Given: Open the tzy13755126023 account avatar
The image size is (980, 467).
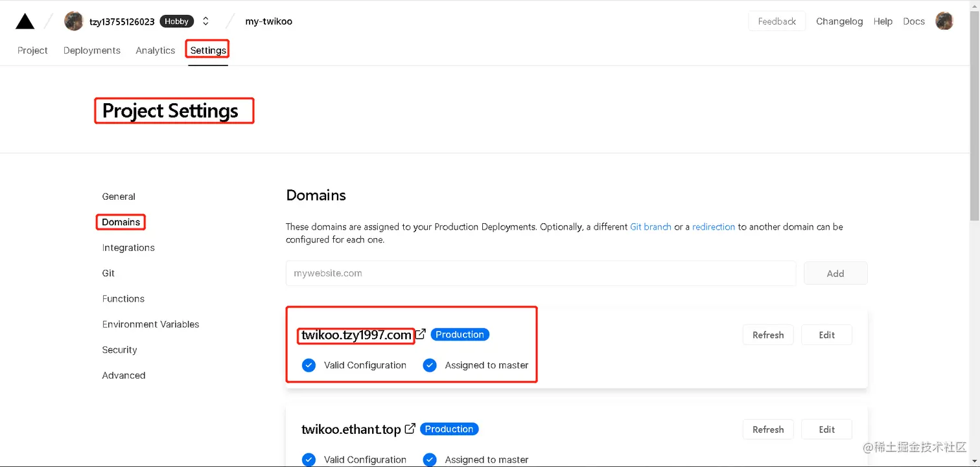Looking at the screenshot, I should 74,21.
